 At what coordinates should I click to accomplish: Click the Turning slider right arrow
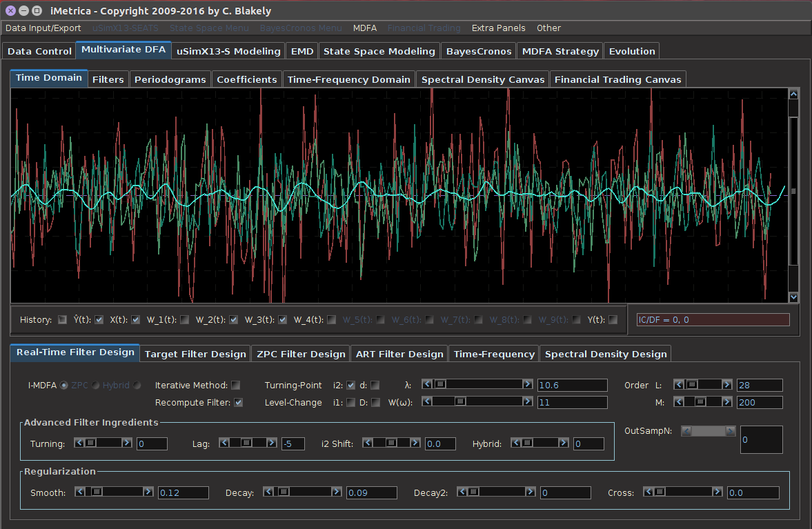tap(127, 443)
